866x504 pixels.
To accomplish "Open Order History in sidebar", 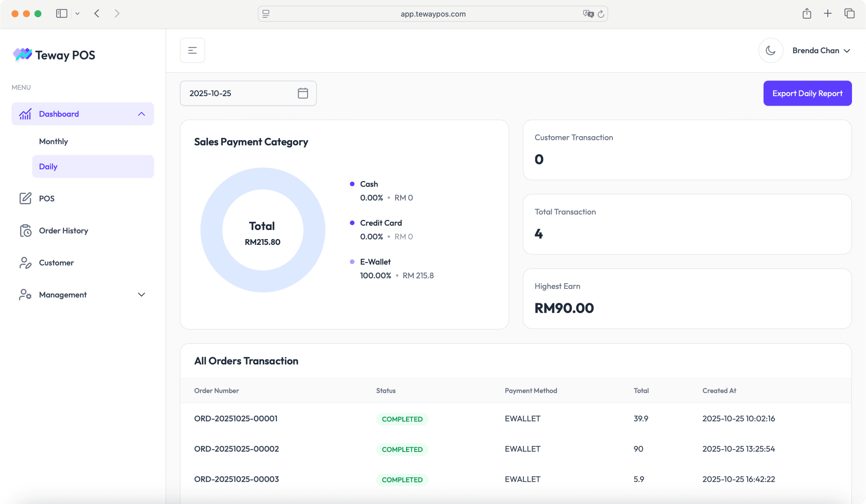I will (x=63, y=231).
